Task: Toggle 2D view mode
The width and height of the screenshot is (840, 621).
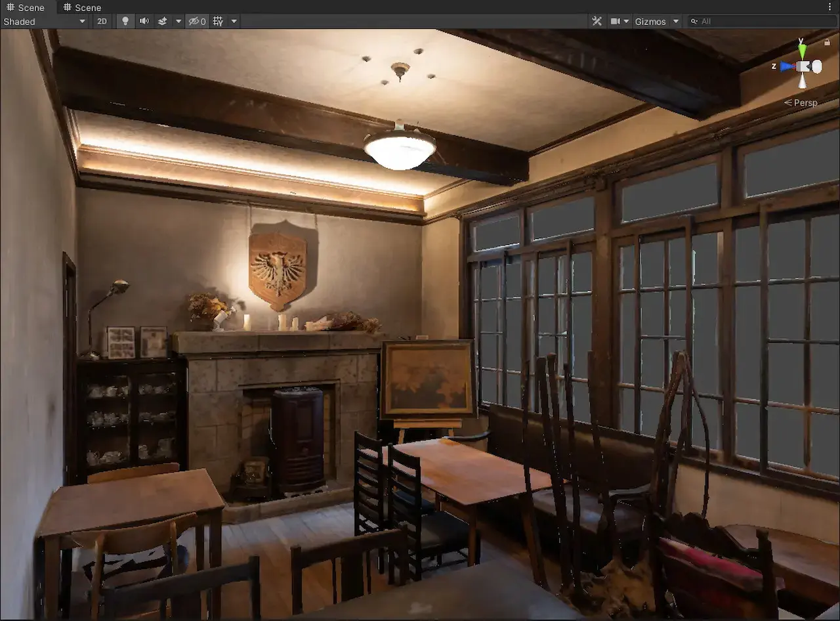Action: (x=102, y=21)
